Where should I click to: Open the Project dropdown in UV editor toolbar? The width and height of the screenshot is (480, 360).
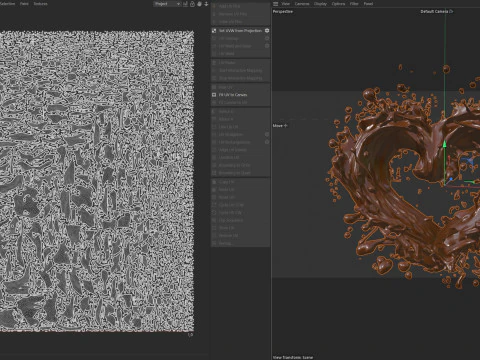click(x=167, y=4)
